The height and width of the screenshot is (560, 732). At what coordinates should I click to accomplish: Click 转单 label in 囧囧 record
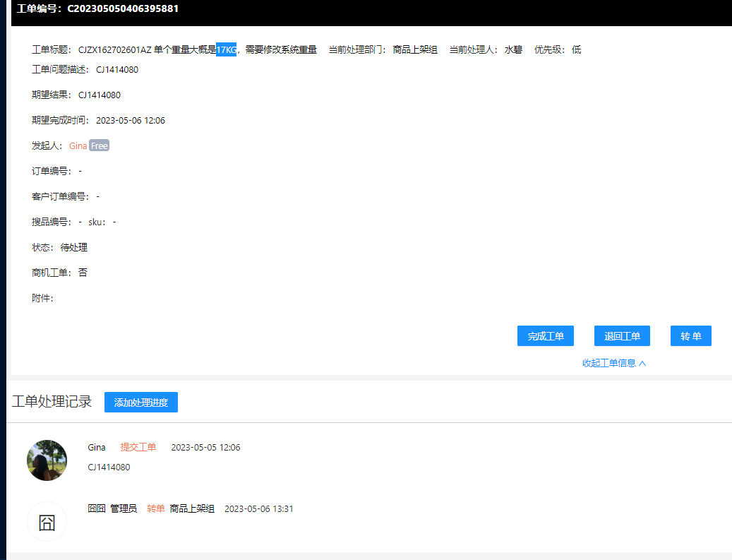click(x=156, y=508)
